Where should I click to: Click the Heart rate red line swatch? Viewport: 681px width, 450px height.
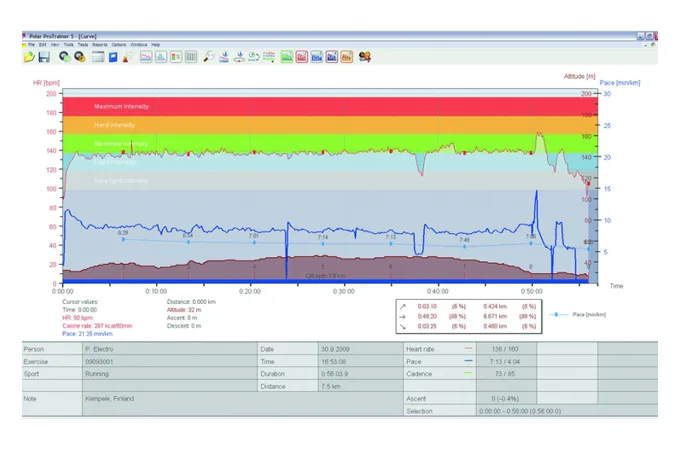[468, 348]
